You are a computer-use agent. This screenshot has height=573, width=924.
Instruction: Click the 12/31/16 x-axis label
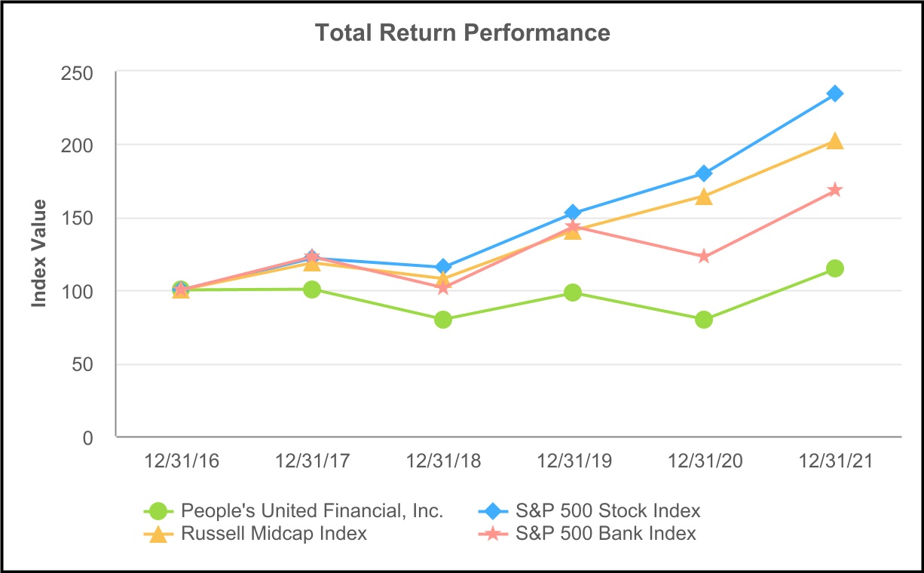(x=182, y=461)
